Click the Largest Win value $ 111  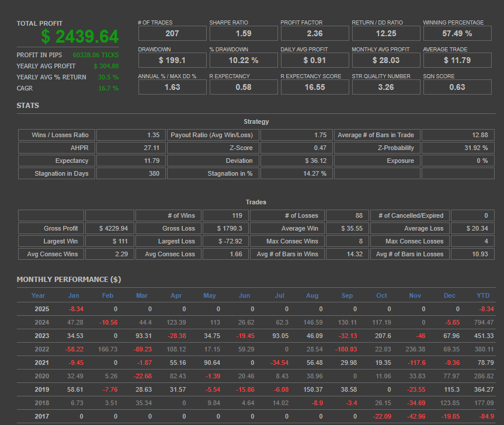point(120,241)
